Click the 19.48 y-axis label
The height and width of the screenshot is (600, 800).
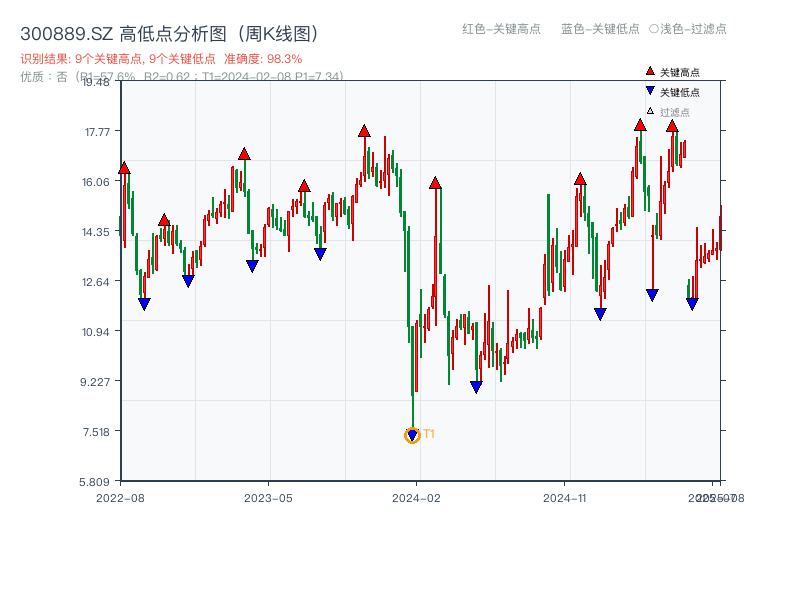(x=96, y=82)
